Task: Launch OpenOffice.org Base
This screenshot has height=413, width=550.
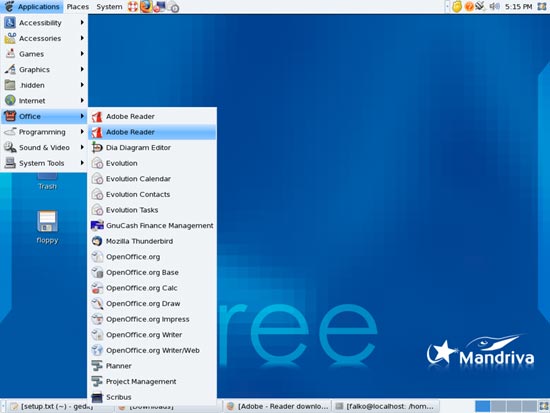Action: click(x=152, y=272)
